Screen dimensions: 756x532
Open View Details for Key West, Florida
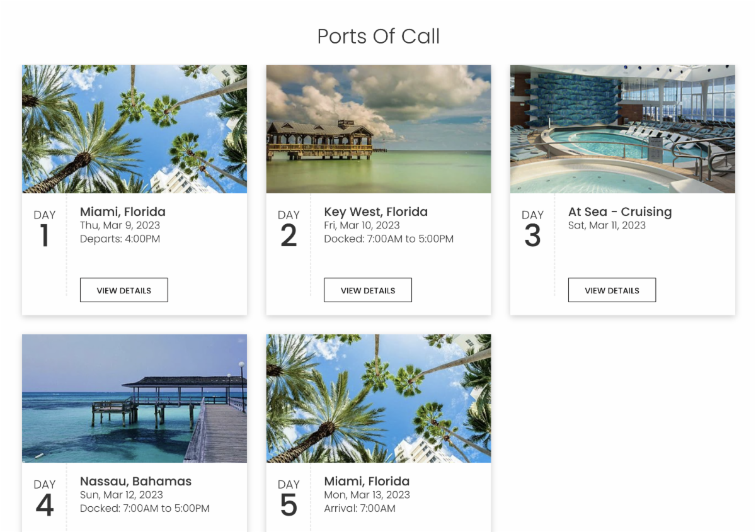pyautogui.click(x=368, y=290)
